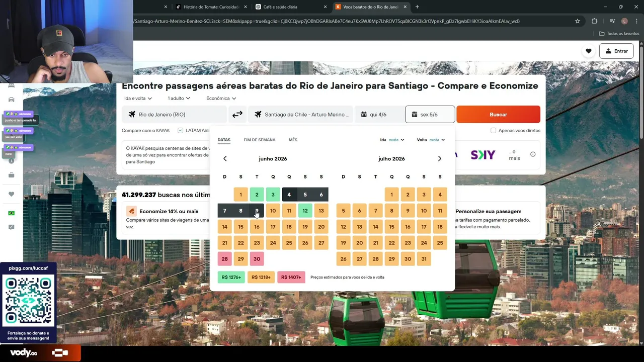This screenshot has width=644, height=362.
Task: Select July 1 in the calendar
Action: [x=391, y=195]
